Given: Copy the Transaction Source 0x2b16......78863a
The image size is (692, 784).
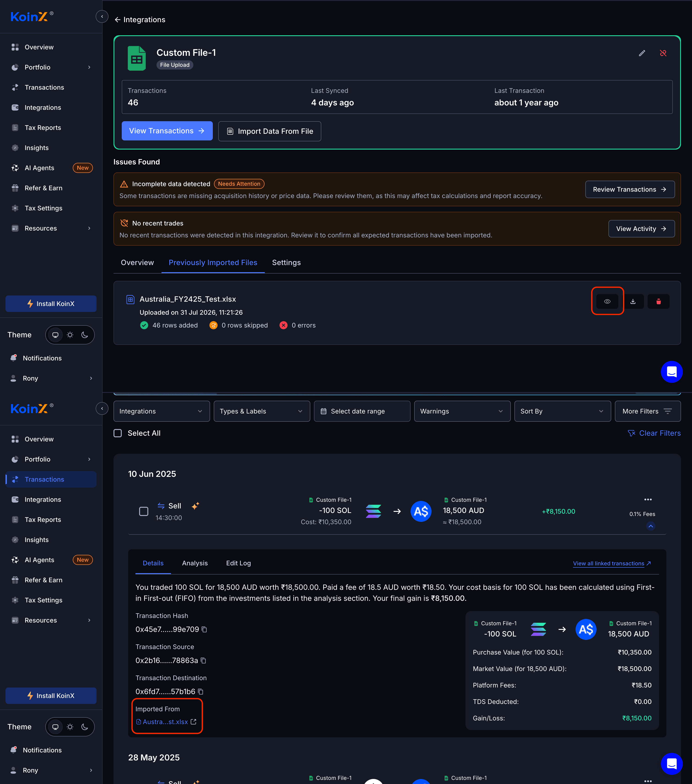Looking at the screenshot, I should pyautogui.click(x=203, y=660).
